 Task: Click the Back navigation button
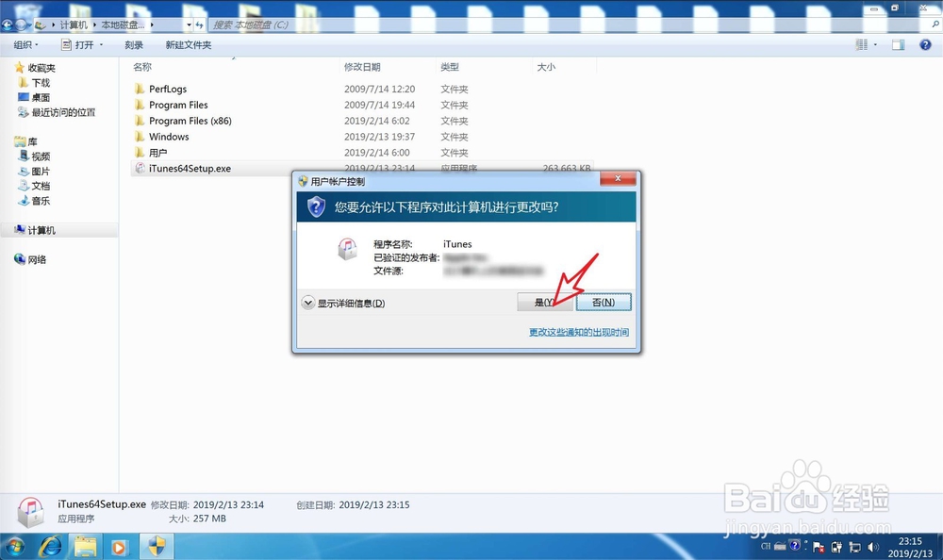click(x=8, y=25)
